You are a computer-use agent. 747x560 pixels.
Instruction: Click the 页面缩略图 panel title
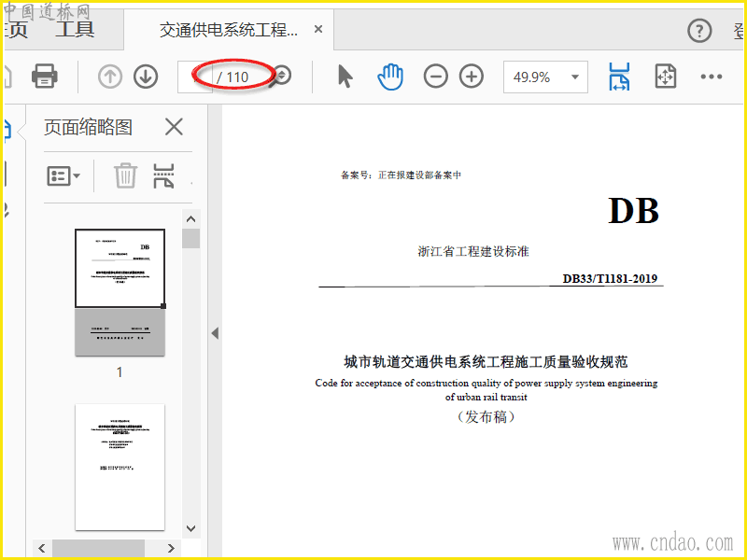click(88, 127)
